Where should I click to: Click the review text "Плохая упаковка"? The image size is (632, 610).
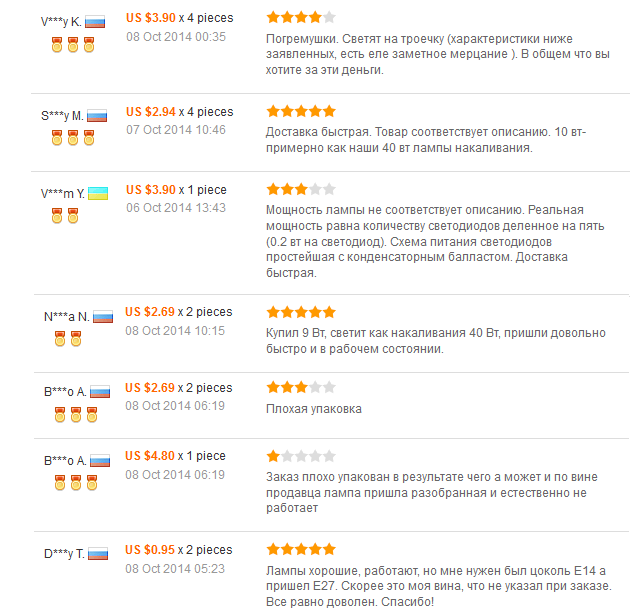pyautogui.click(x=314, y=408)
